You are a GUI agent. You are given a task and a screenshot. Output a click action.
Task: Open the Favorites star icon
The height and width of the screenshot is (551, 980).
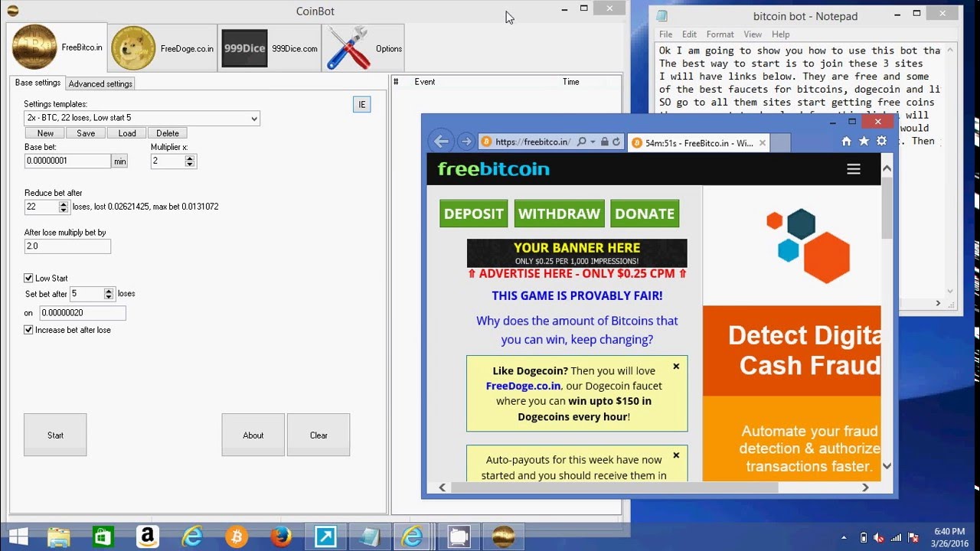864,141
